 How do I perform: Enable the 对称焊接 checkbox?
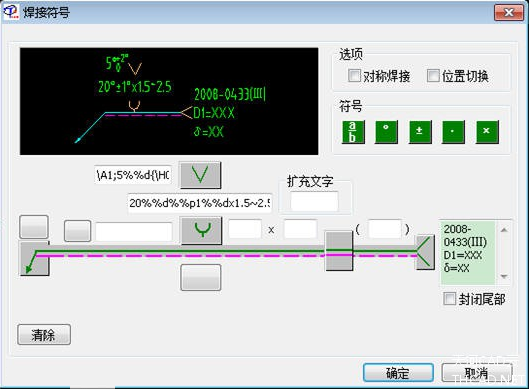pos(354,75)
